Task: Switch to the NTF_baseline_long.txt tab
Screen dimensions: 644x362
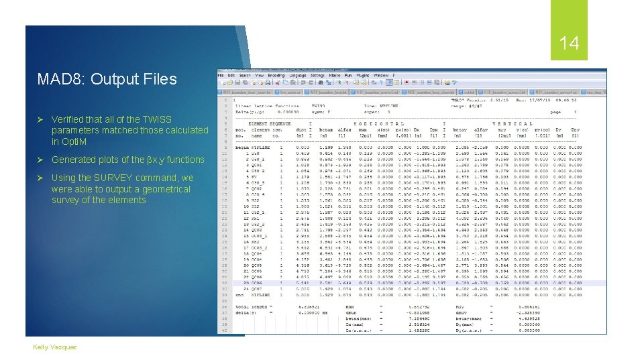Action: (x=326, y=93)
